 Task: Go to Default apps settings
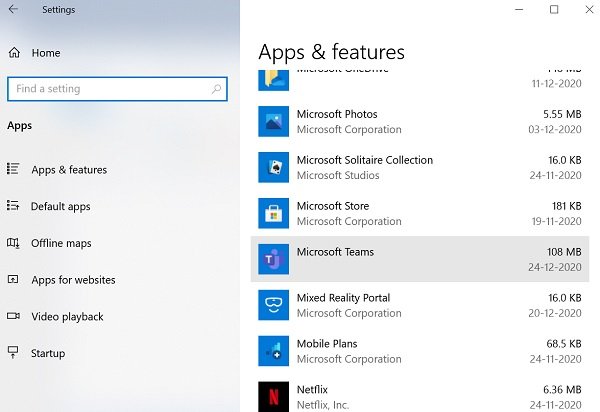pyautogui.click(x=60, y=207)
